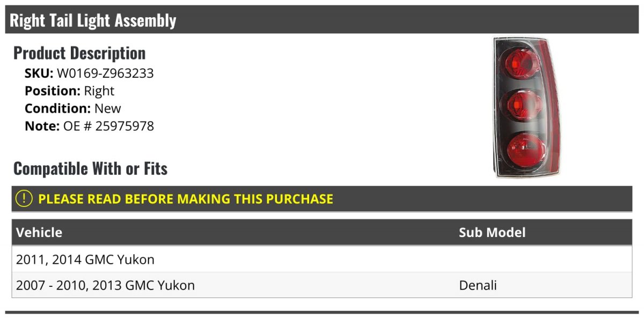Click the Product Description heading

coord(79,53)
